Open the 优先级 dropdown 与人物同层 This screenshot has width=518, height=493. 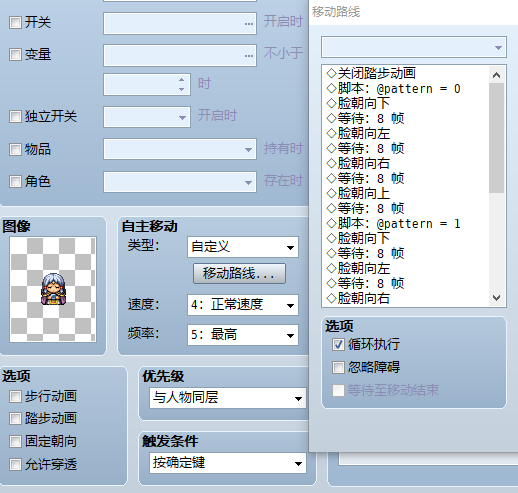tap(228, 398)
